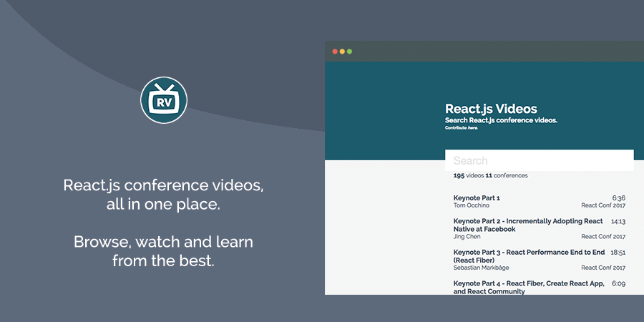Viewport: 644px width, 322px height.
Task: Click the RV television logo icon
Action: click(x=163, y=99)
